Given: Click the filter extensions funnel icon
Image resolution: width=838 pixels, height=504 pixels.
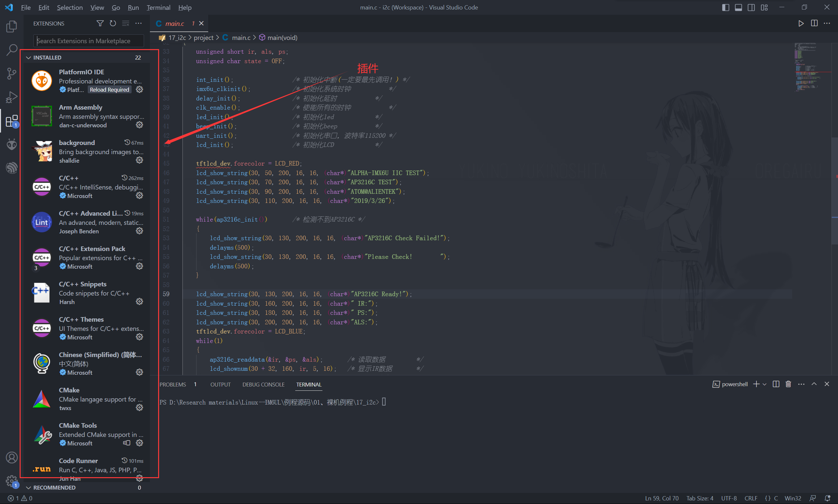Looking at the screenshot, I should 100,24.
